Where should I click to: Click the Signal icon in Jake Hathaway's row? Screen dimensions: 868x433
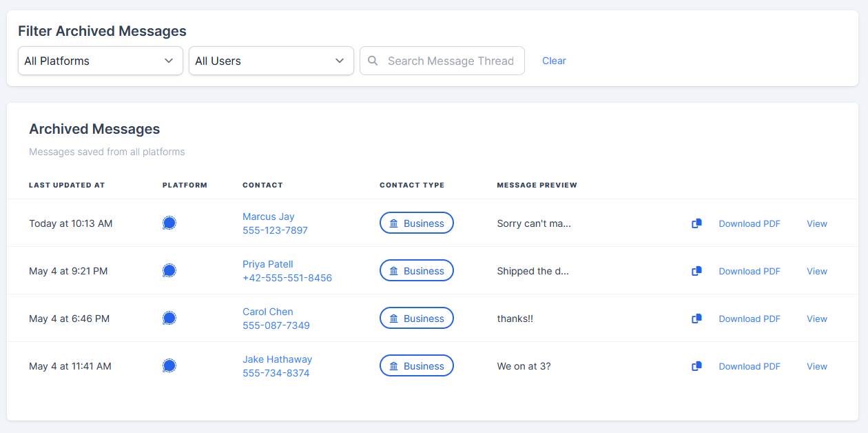coord(169,365)
